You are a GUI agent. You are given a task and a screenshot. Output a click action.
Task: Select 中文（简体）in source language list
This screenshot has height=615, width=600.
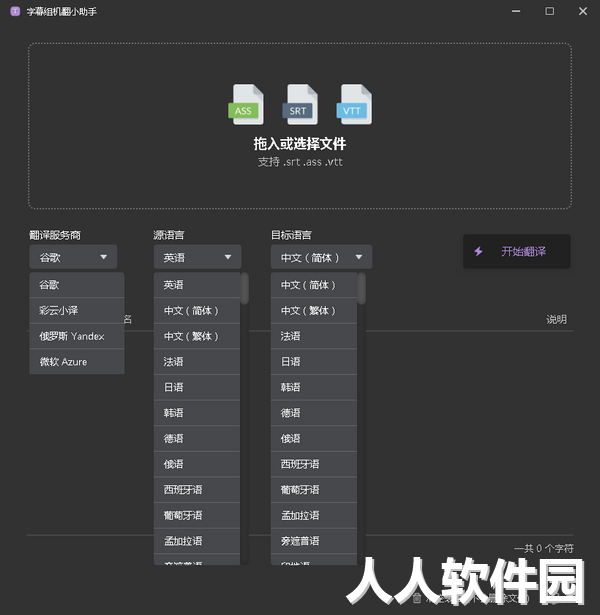coord(197,310)
